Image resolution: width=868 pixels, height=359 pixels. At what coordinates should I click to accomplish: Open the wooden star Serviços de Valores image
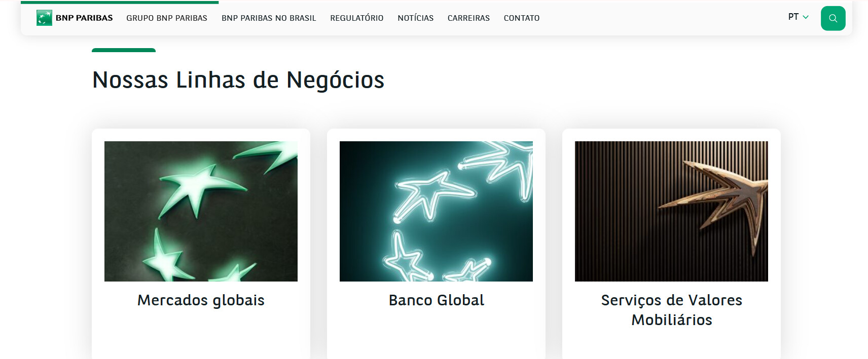[x=671, y=211]
